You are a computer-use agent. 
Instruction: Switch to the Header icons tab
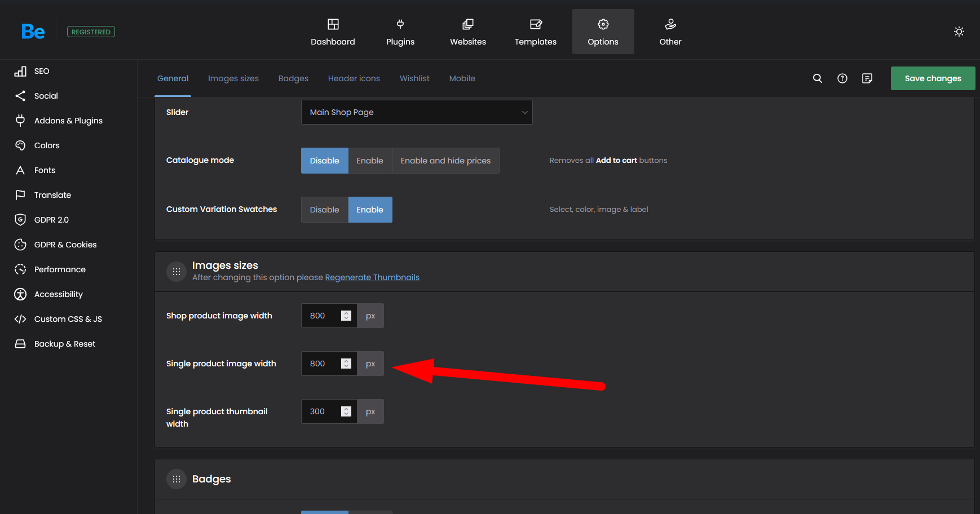(x=354, y=78)
